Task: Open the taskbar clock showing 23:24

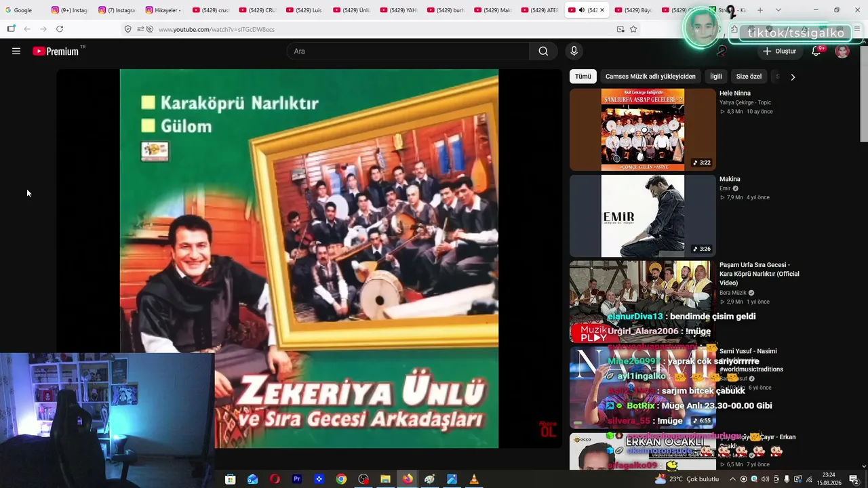Action: pyautogui.click(x=829, y=479)
